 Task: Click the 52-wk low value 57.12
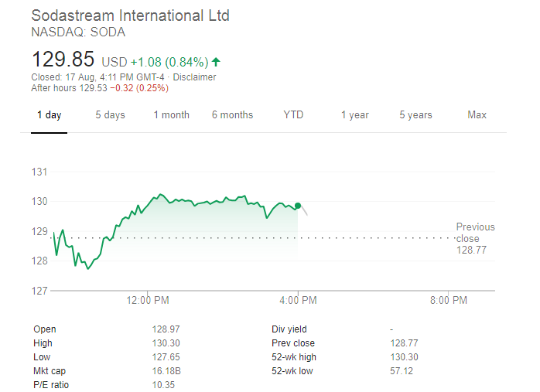403,371
